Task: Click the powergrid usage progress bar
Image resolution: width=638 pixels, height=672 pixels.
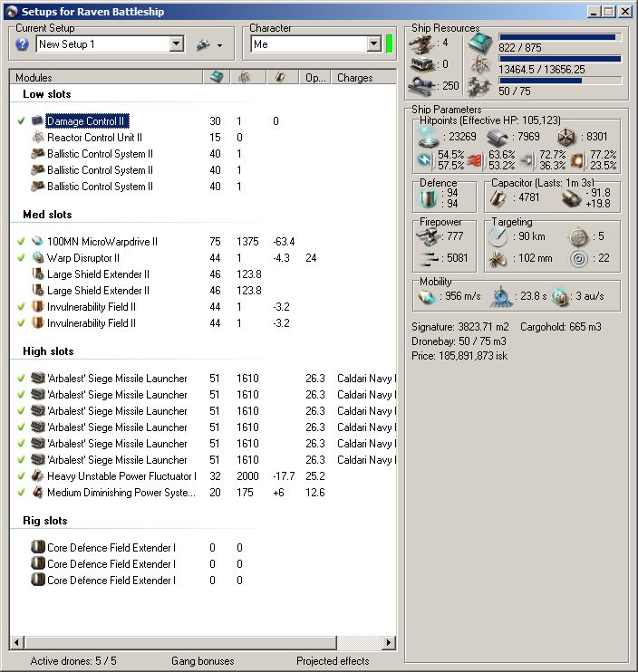Action: (x=560, y=59)
